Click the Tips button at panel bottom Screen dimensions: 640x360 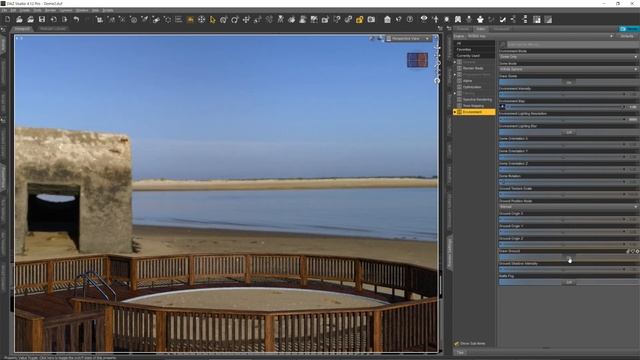[460, 352]
